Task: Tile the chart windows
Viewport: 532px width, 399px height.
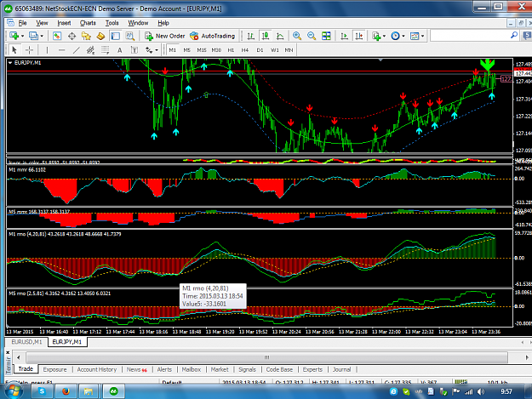Action: pos(326,36)
